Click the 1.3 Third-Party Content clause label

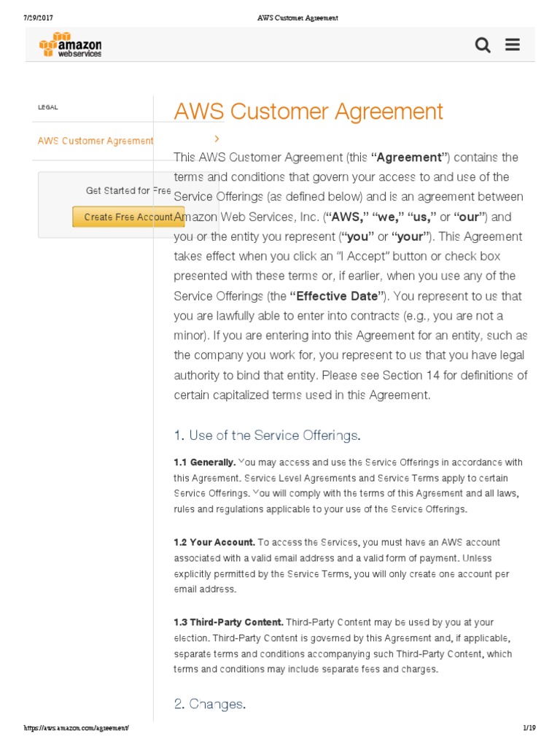[x=228, y=622]
